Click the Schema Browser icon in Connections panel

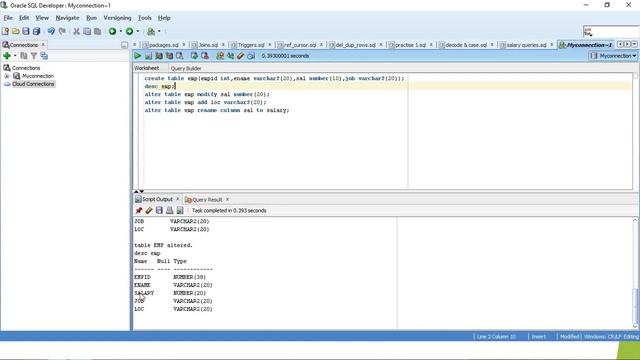point(44,56)
